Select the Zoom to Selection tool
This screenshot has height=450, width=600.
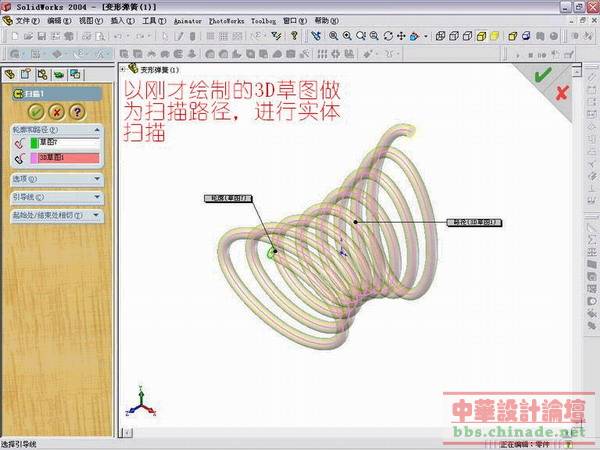[374, 36]
